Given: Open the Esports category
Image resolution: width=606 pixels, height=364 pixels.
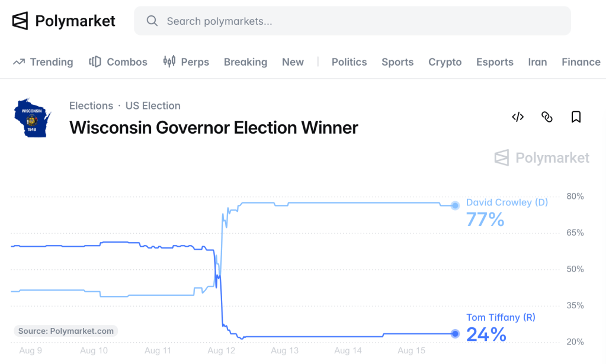Looking at the screenshot, I should (495, 62).
